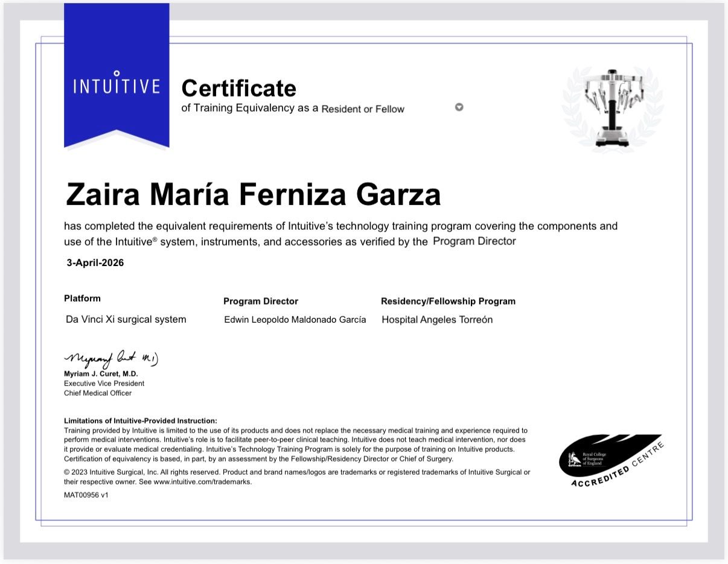728x564 pixels.
Task: Click the Myriam J. Curet handwritten signature
Action: 112,360
